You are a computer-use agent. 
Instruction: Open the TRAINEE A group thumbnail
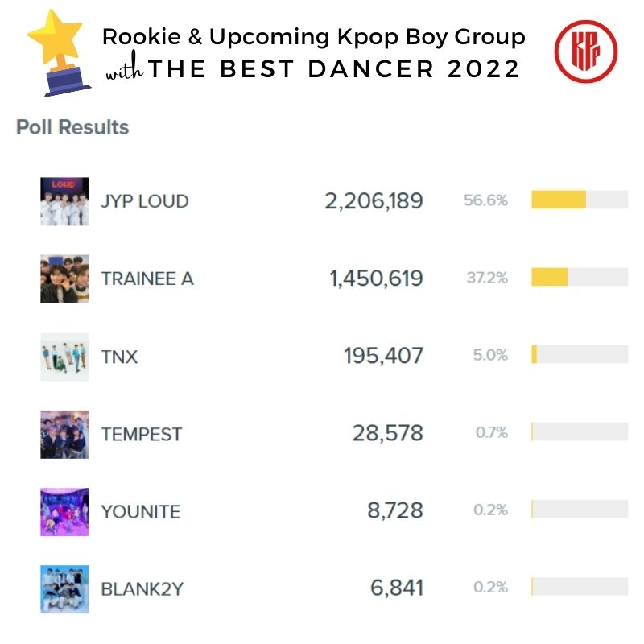point(64,279)
